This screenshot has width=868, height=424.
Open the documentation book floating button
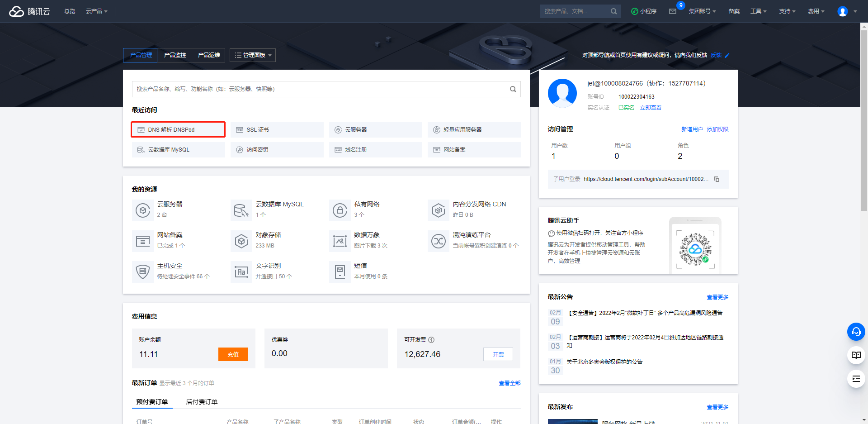point(856,355)
